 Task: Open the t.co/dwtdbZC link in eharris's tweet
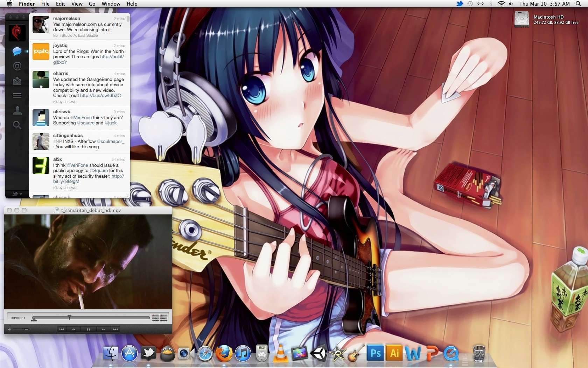coord(100,95)
